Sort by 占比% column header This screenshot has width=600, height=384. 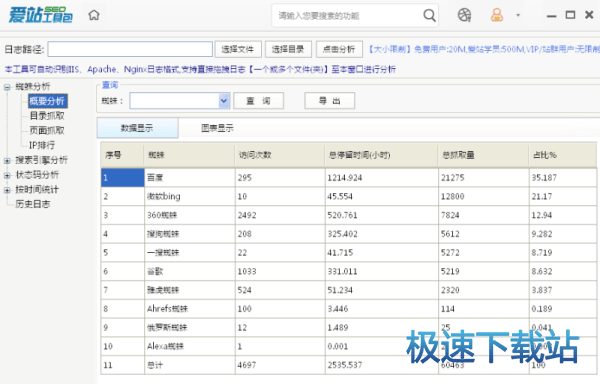[562, 155]
